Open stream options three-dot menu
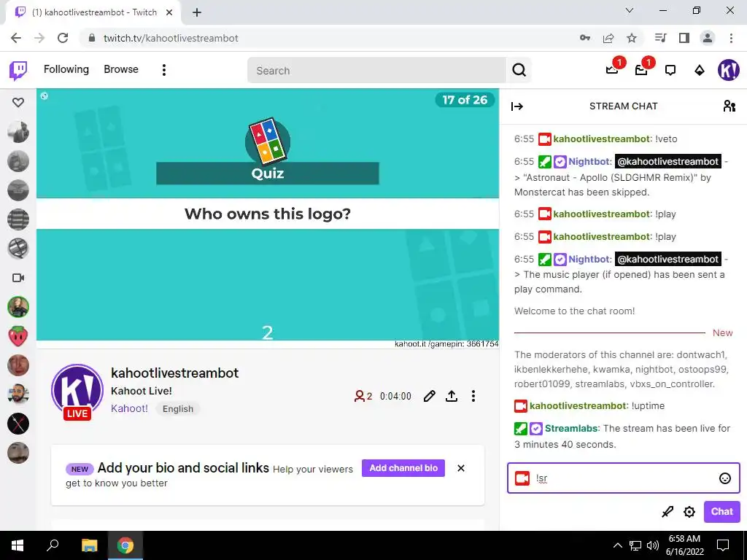 click(473, 396)
